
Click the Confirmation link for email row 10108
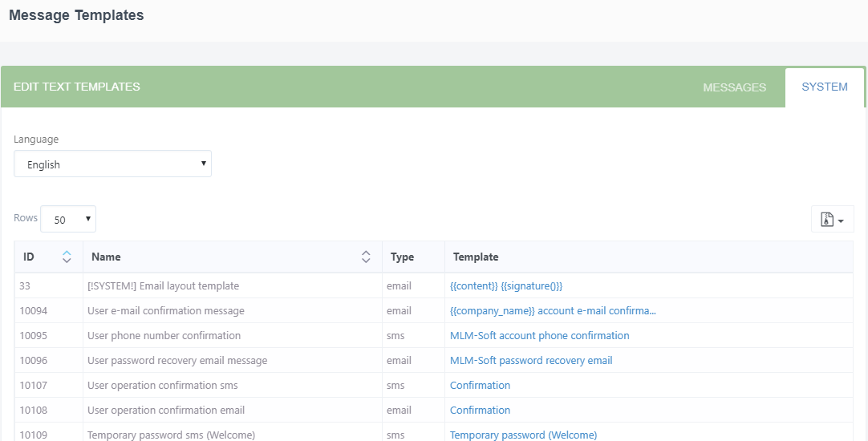[x=480, y=410]
